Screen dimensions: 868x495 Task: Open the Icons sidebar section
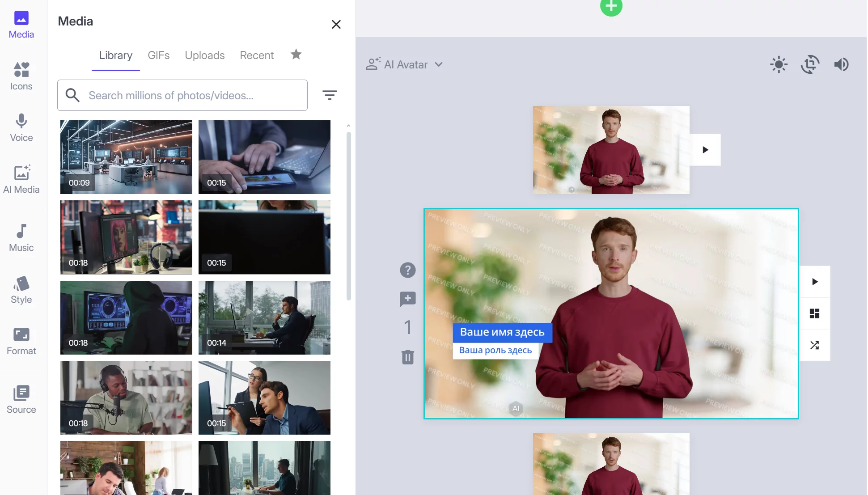pos(21,76)
